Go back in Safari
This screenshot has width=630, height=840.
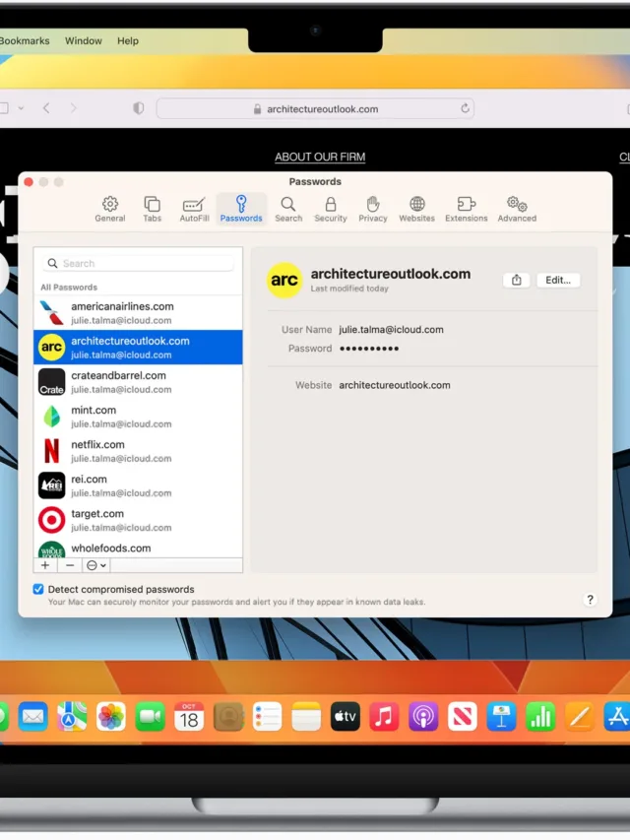click(x=46, y=108)
